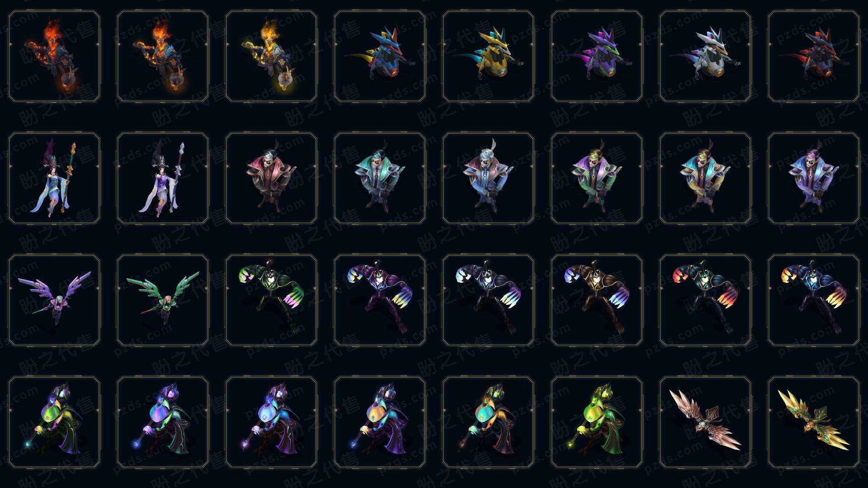868x488 pixels.
Task: Select the blue-robed staff sorceress skin
Action: point(54,178)
